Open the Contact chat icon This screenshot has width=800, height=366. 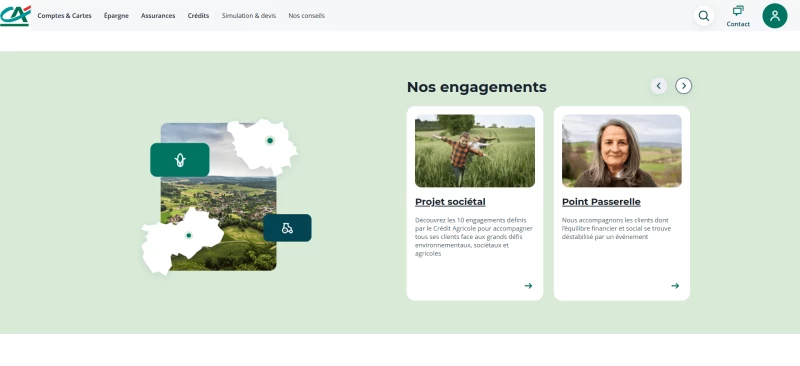pyautogui.click(x=738, y=11)
